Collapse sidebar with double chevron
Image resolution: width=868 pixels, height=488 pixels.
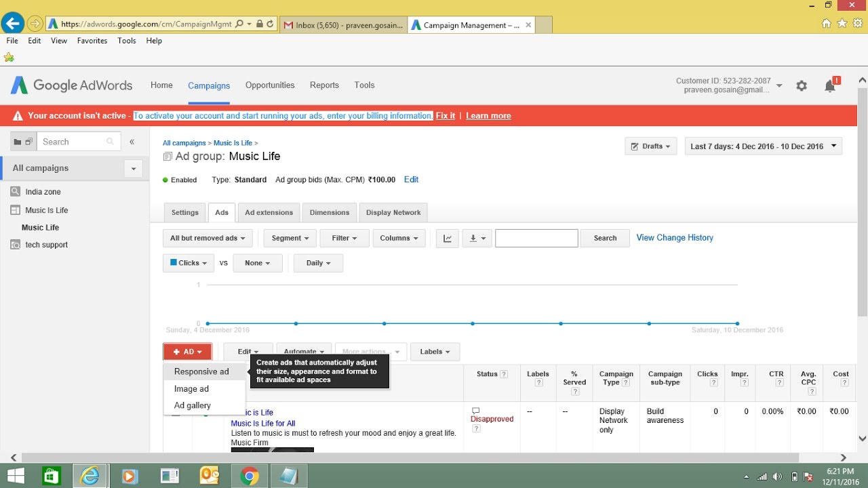pyautogui.click(x=132, y=142)
